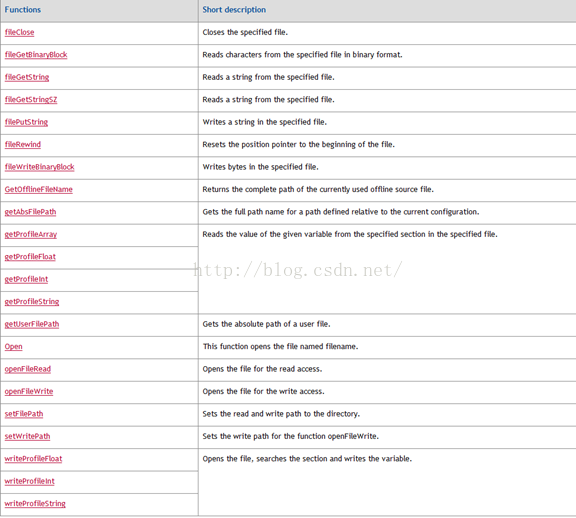Click 'Writes bytes in the specified file.'
This screenshot has height=518, width=576.
(x=260, y=167)
